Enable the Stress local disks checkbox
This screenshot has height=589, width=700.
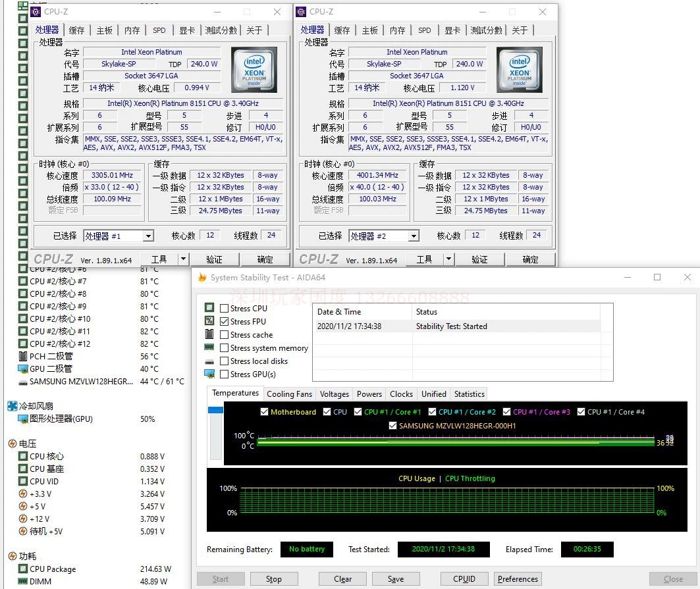[224, 361]
